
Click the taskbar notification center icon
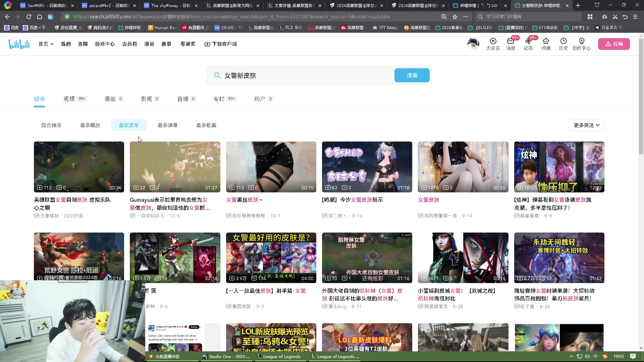[633, 356]
